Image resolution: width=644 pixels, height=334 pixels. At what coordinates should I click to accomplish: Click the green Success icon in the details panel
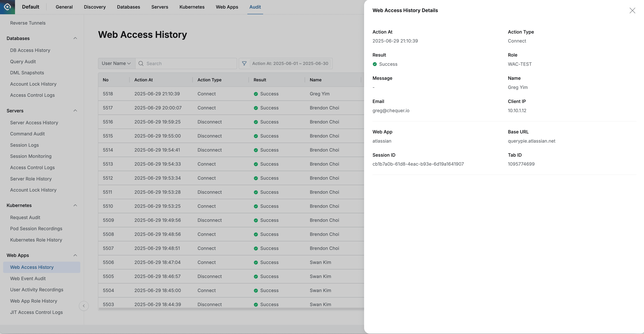click(374, 64)
